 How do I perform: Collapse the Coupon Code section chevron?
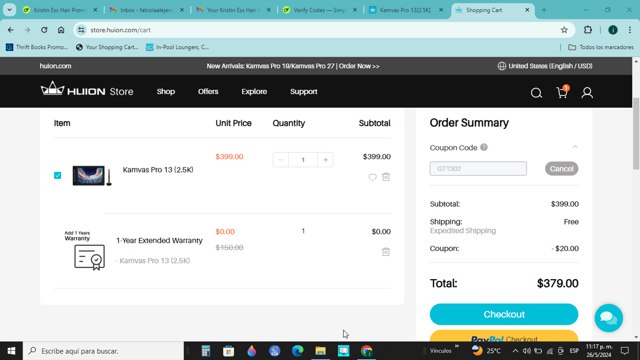575,147
